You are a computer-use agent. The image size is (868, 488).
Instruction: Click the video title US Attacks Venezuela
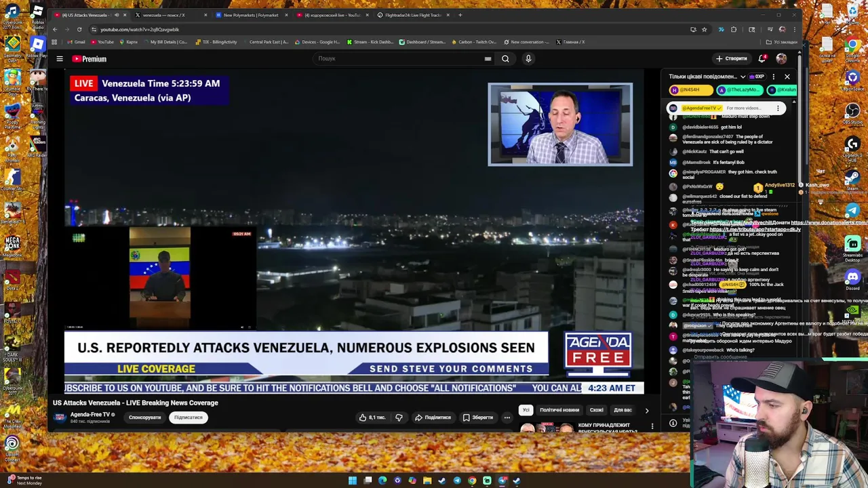[136, 403]
